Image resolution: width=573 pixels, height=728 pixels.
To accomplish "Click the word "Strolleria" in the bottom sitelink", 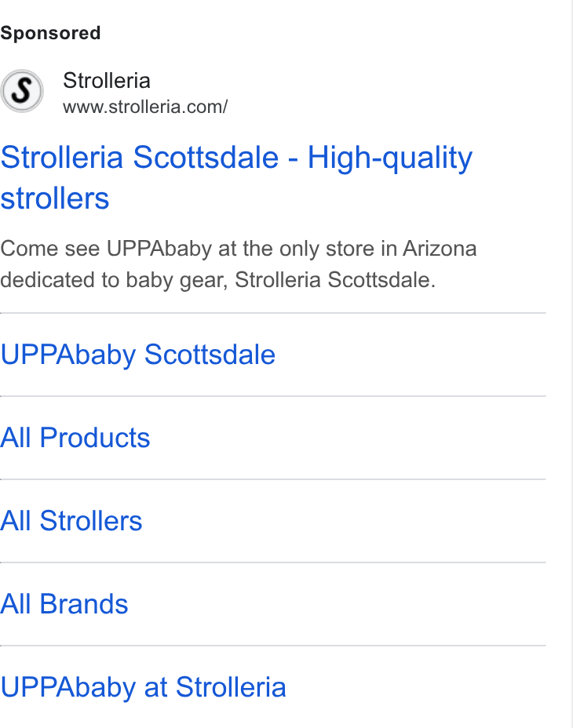I will tap(231, 687).
